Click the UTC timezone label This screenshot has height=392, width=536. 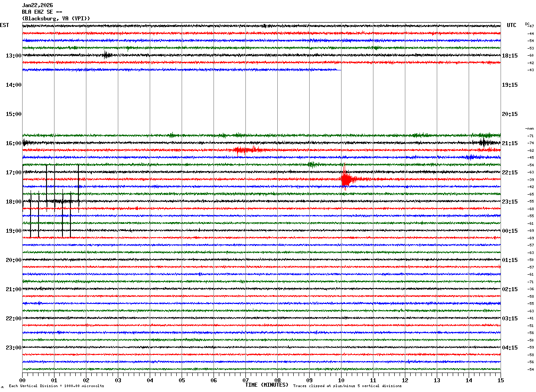pyautogui.click(x=512, y=25)
